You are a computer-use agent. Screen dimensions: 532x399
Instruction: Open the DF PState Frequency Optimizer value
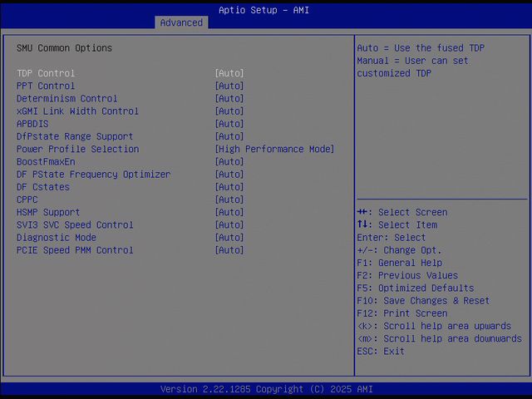tap(229, 175)
